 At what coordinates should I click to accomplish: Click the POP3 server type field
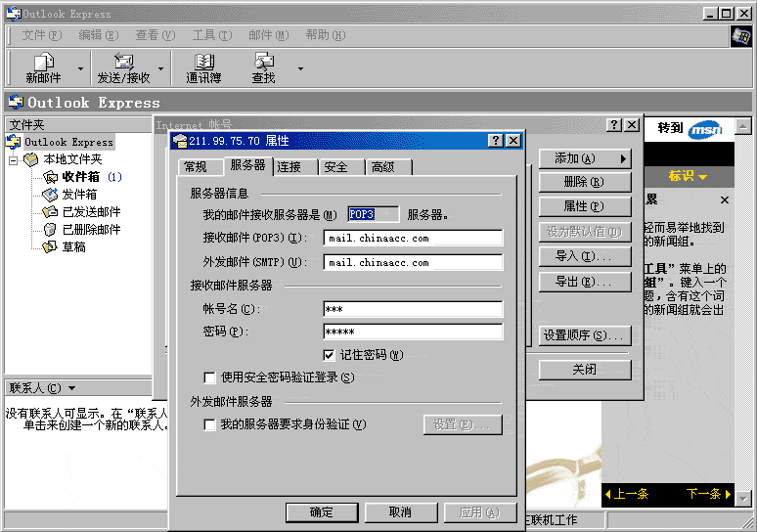tap(374, 214)
